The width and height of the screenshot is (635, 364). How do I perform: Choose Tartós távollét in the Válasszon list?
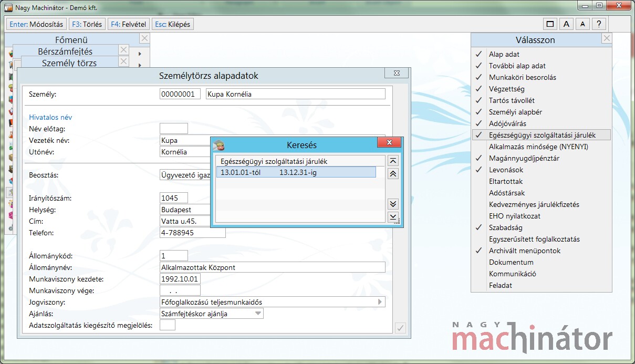[x=542, y=100]
